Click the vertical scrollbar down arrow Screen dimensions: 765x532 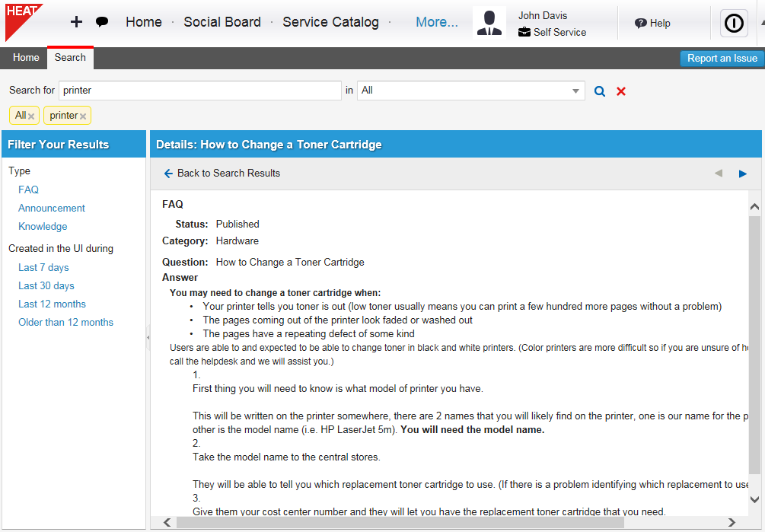tap(754, 499)
